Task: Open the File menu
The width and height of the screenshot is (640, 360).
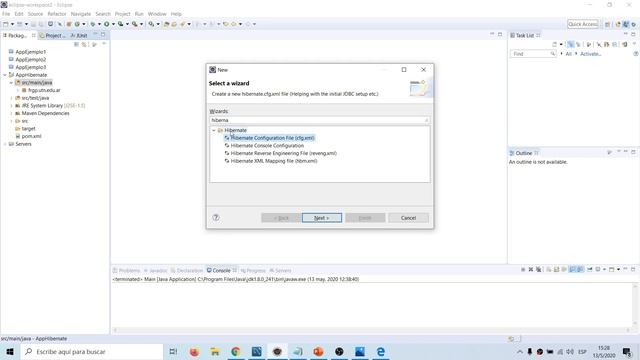Action: [6, 14]
